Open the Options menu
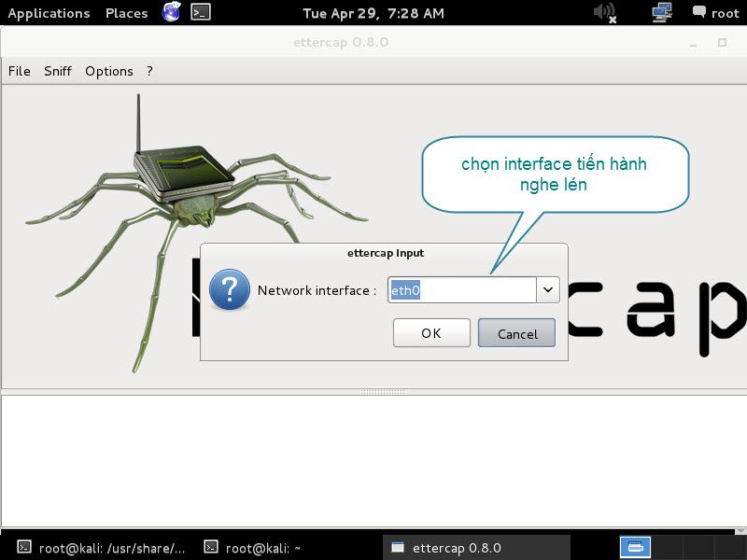 (x=109, y=72)
